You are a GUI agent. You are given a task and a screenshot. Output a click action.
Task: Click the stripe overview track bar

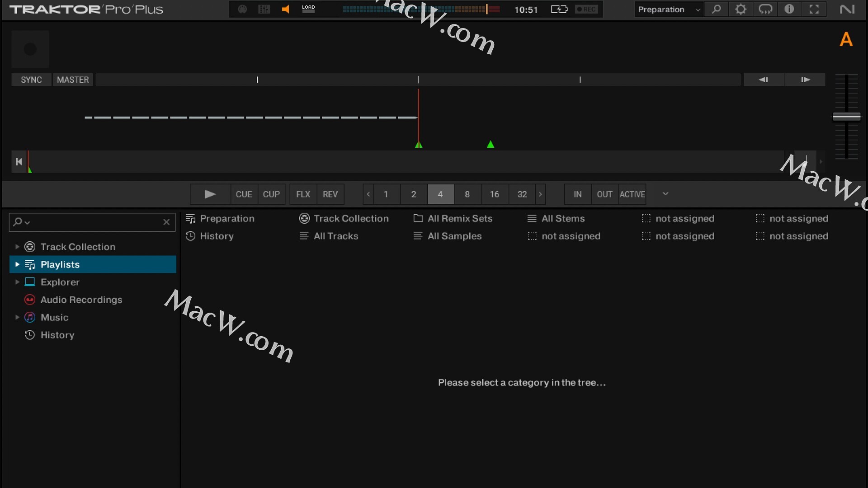(405, 161)
